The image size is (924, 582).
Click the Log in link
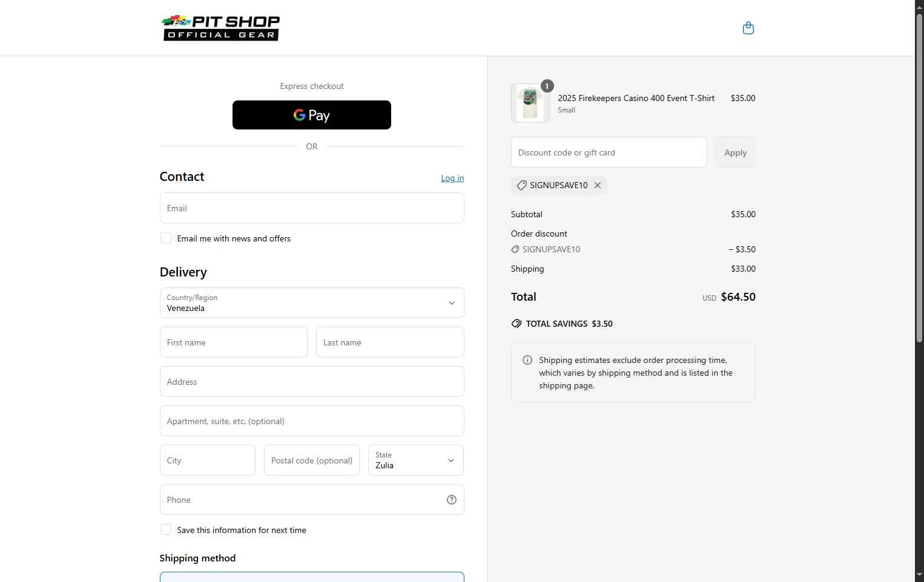[x=452, y=178]
